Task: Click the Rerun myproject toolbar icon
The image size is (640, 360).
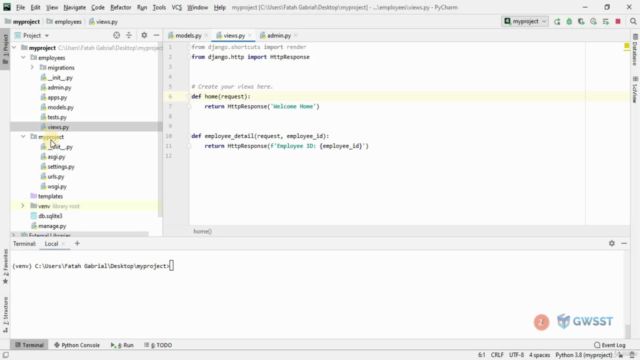Action: click(x=557, y=22)
